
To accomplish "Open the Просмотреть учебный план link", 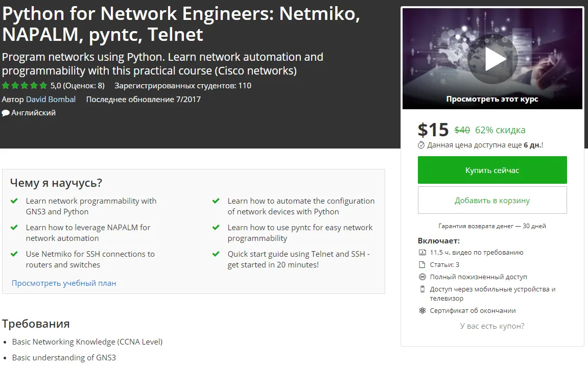I will coord(64,283).
